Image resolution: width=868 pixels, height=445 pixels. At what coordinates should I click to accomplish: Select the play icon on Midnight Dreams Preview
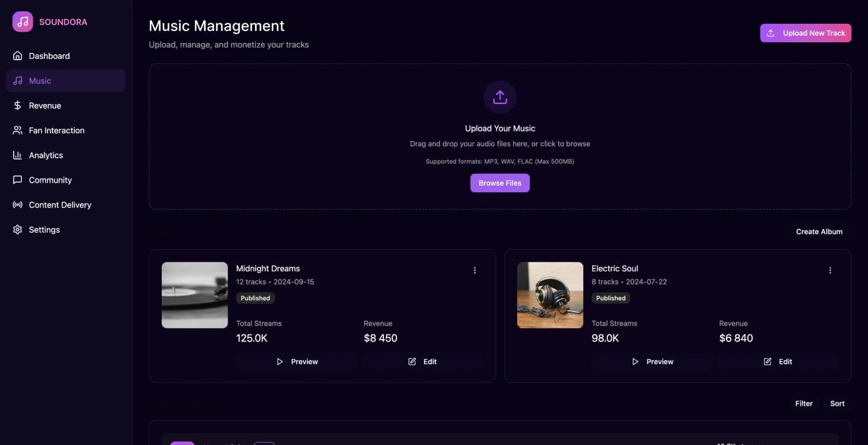click(279, 361)
